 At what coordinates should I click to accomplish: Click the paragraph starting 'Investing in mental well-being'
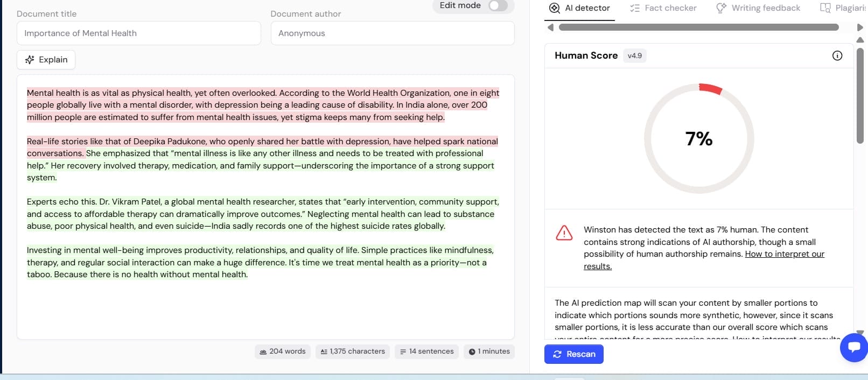tap(261, 262)
